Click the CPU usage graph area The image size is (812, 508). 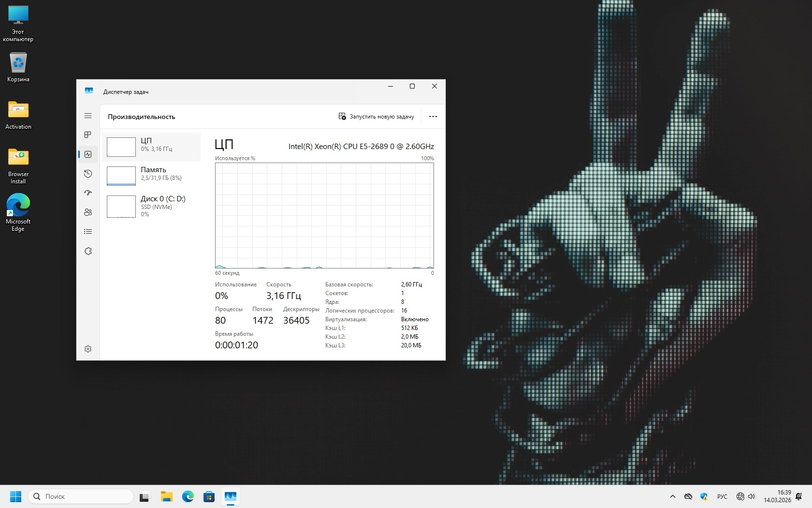click(x=324, y=215)
